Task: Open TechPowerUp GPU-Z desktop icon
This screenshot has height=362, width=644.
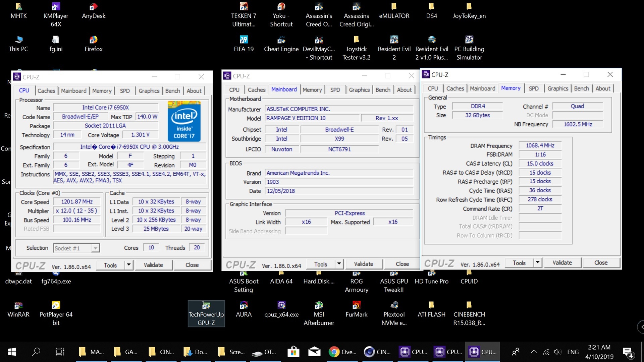Action: pyautogui.click(x=206, y=314)
